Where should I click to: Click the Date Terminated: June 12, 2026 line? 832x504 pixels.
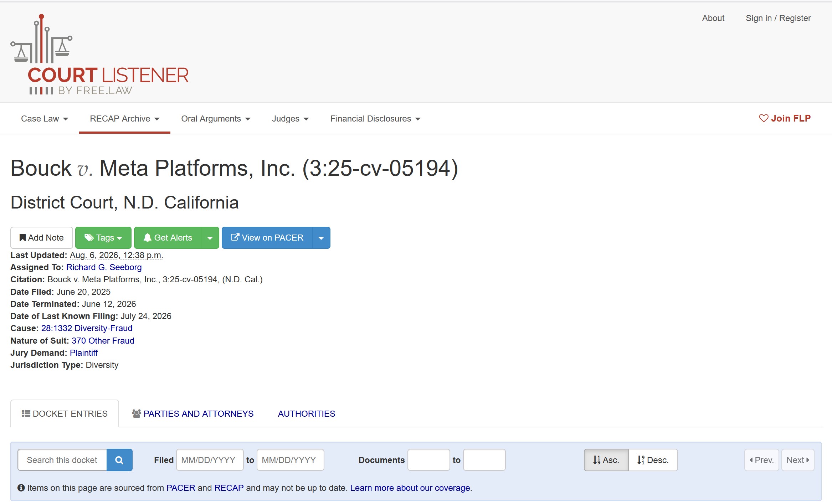click(x=73, y=304)
